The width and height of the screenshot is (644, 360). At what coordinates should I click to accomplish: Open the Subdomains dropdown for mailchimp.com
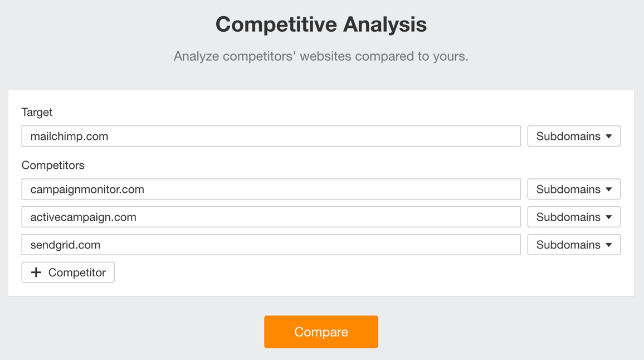[573, 137]
